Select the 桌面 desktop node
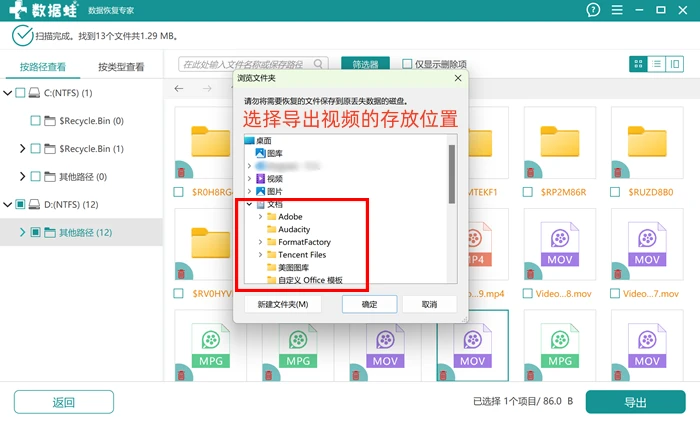The height and width of the screenshot is (425, 700). (258, 140)
